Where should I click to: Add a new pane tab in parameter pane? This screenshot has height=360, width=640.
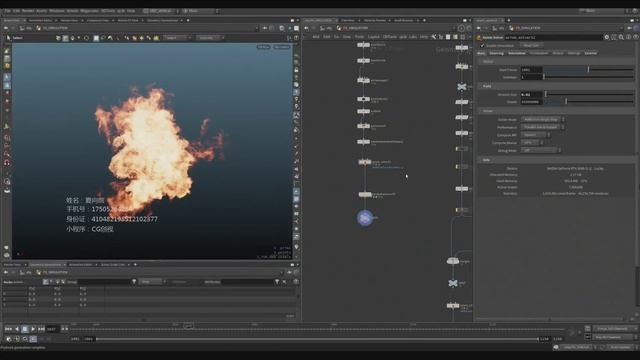coord(509,20)
